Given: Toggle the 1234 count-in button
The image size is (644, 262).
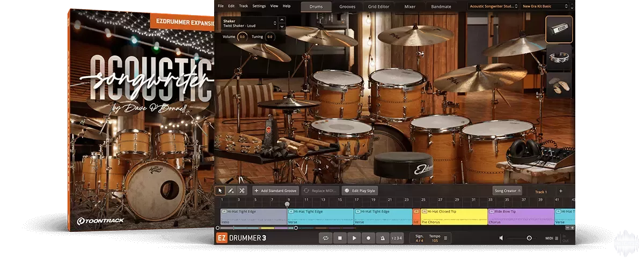Looking at the screenshot, I should [x=396, y=238].
